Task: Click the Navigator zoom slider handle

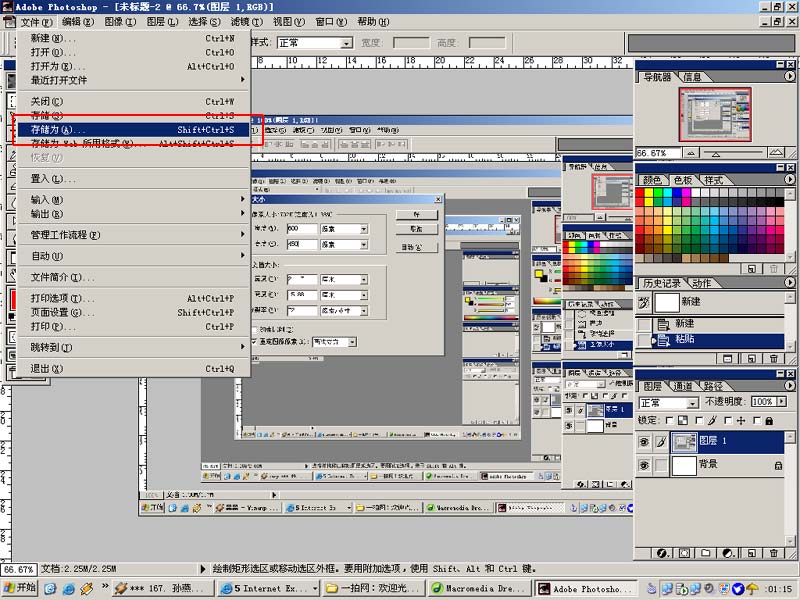Action: (716, 154)
